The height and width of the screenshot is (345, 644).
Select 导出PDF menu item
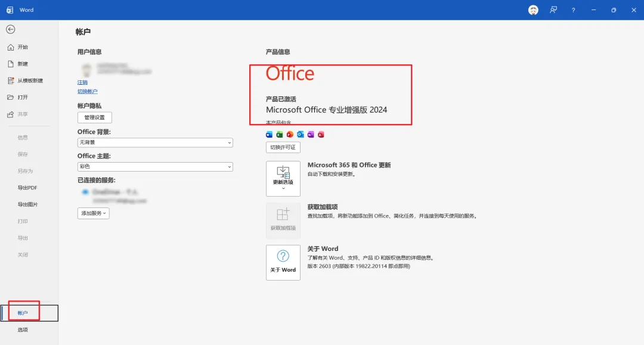(29, 188)
